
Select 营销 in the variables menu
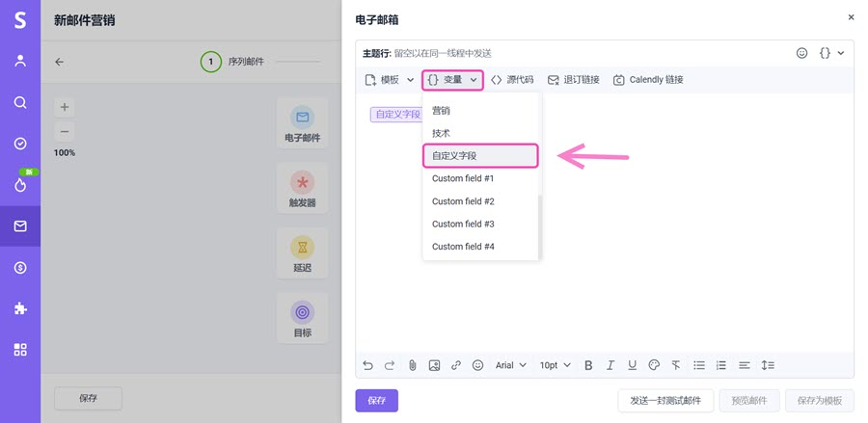tap(480, 111)
